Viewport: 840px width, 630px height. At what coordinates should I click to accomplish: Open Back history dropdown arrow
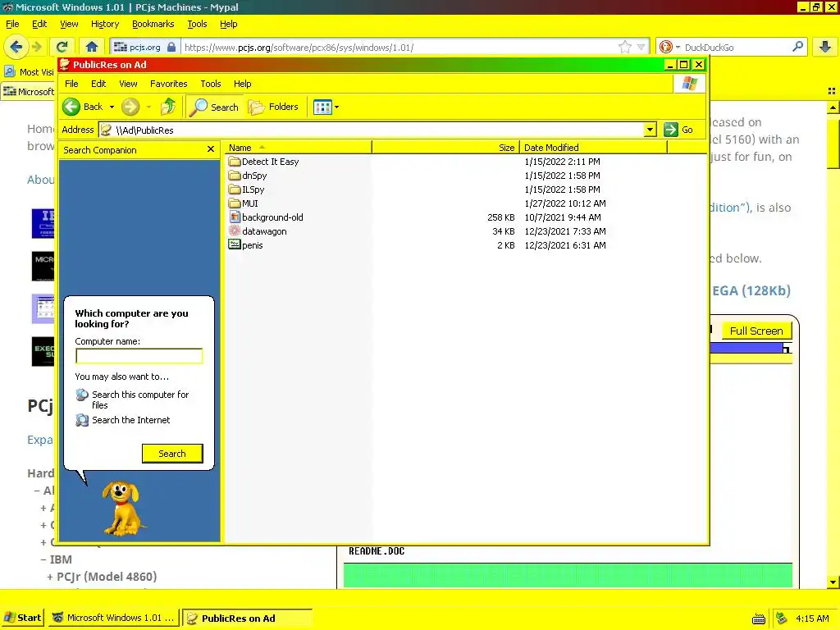point(112,107)
